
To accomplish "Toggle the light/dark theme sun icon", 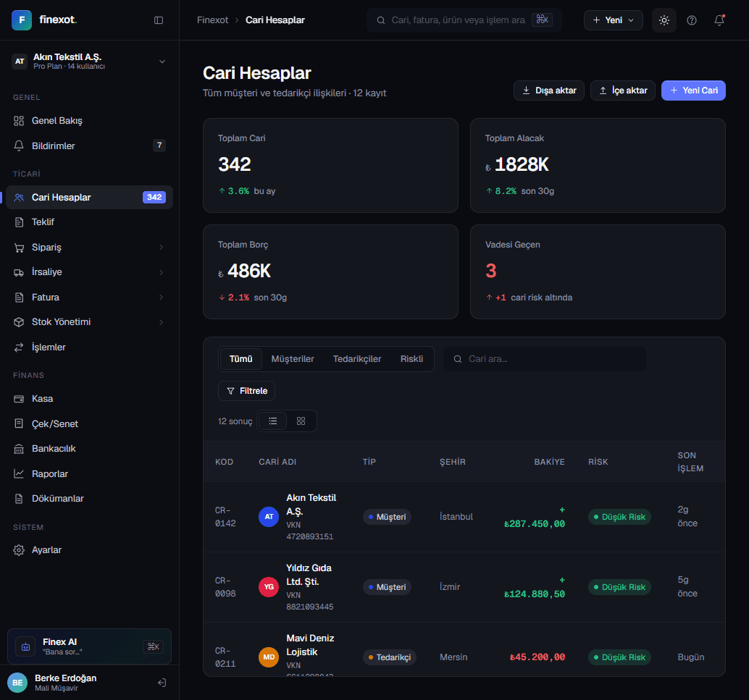I will (664, 20).
